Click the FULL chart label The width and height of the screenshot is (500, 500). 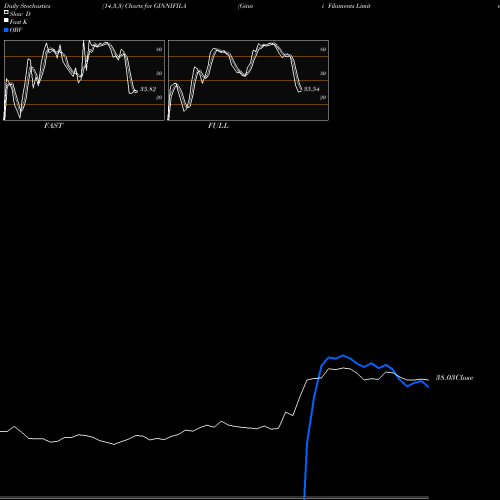click(218, 125)
